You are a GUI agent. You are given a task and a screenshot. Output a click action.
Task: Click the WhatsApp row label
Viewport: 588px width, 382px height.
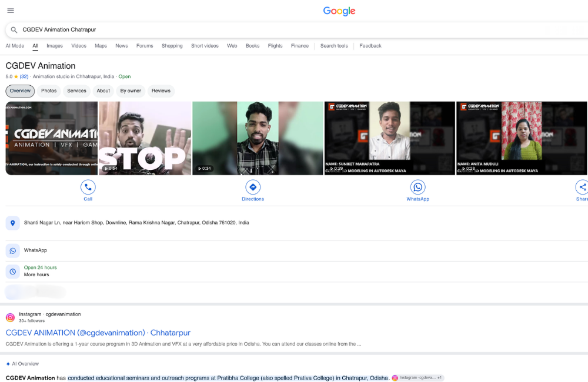tap(36, 250)
